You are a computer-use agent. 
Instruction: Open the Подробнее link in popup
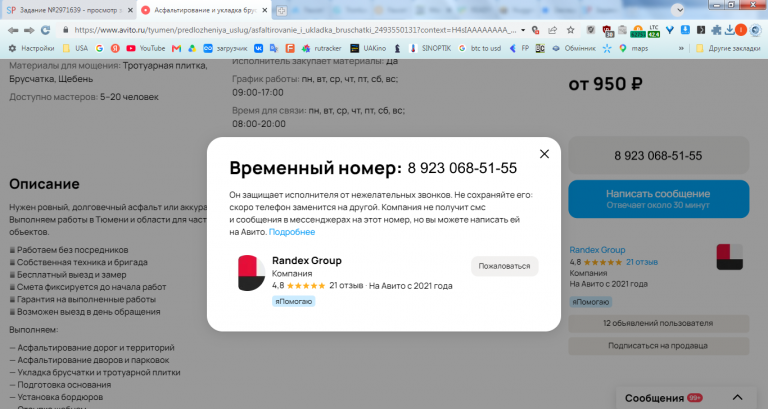click(x=292, y=232)
